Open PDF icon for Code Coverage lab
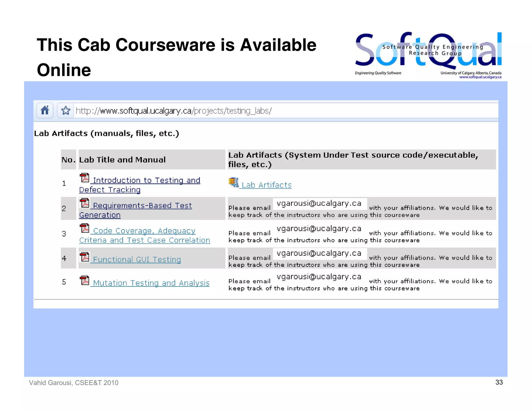The height and width of the screenshot is (411, 532). (84, 228)
